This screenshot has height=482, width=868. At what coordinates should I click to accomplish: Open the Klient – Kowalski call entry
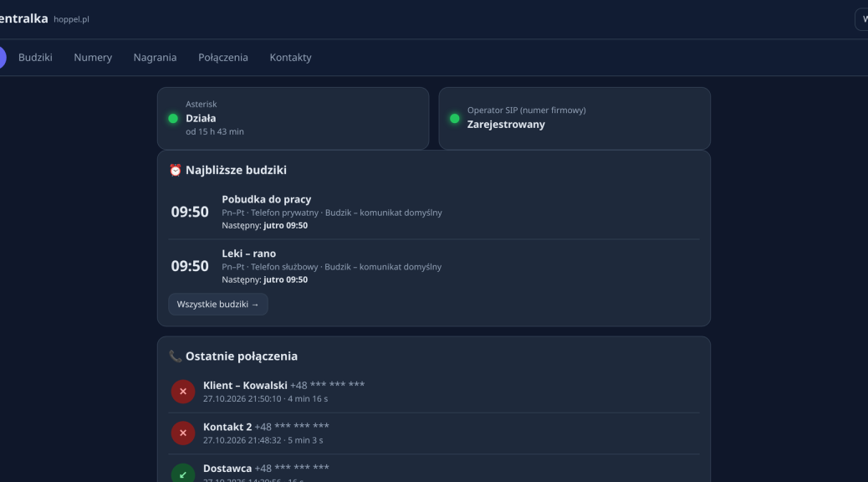(434, 392)
